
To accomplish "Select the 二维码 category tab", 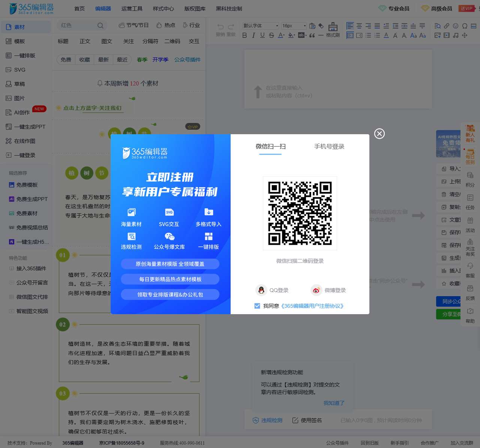I will (172, 41).
